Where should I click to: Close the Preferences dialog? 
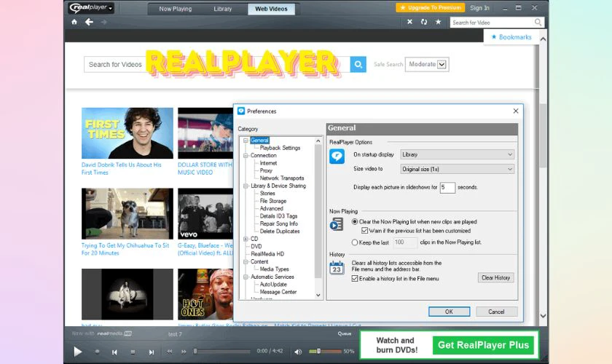(x=516, y=111)
